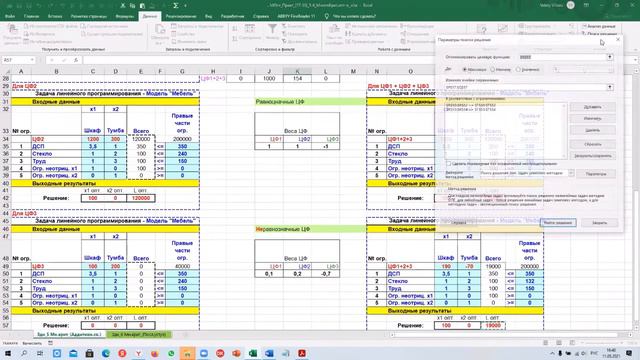
Task: Switch to the Formulas (Формулы) tab
Action: pos(124,16)
